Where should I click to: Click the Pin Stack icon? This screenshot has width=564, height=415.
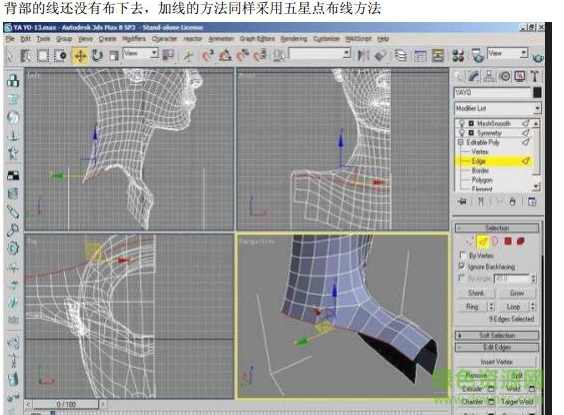463,202
